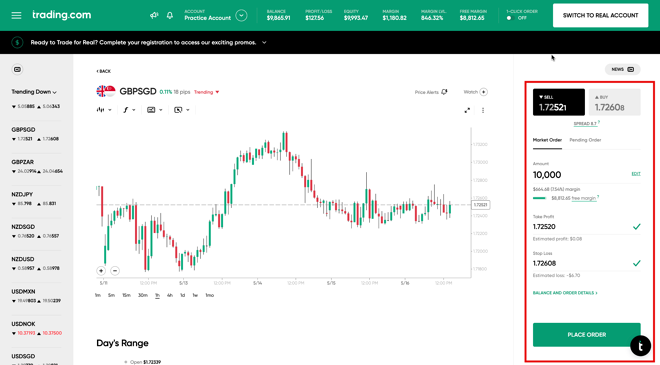Open Balance and Order Details link
The height and width of the screenshot is (365, 660).
click(x=565, y=293)
